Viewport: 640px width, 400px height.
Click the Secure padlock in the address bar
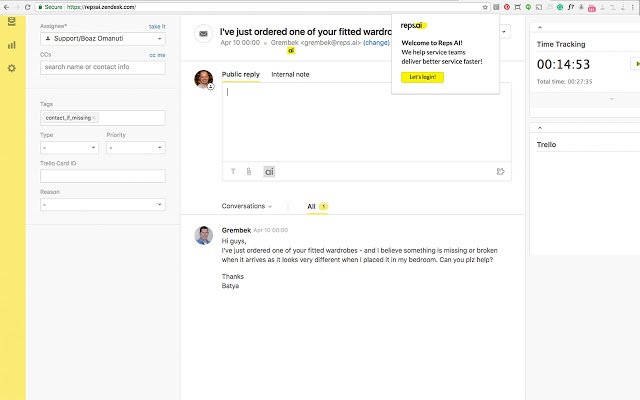click(x=40, y=7)
